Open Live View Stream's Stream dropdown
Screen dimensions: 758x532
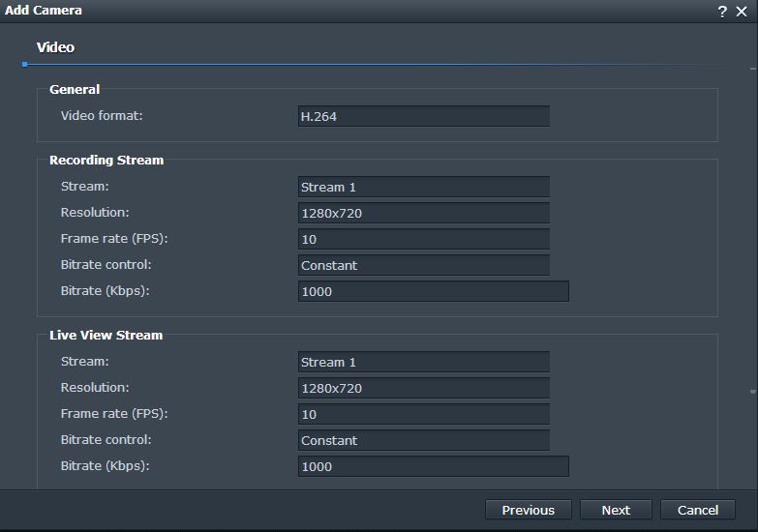click(423, 362)
